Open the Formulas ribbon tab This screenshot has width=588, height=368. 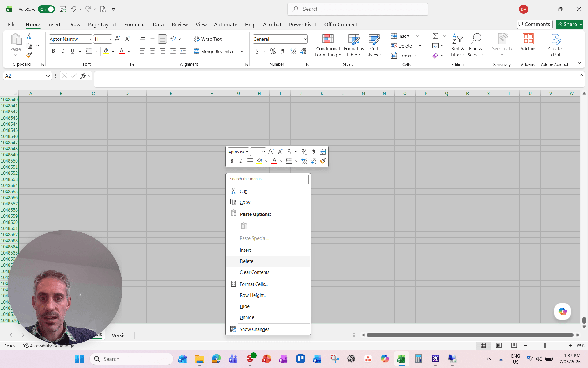(135, 25)
